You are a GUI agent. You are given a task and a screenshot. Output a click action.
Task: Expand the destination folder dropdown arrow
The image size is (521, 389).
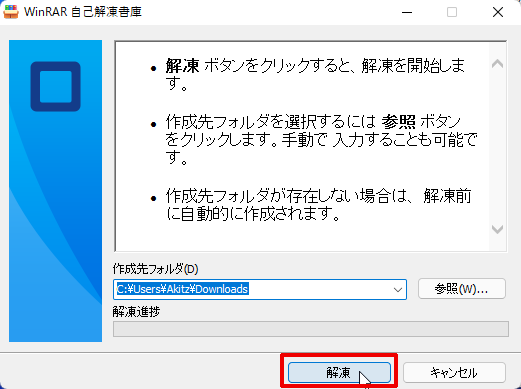tap(398, 289)
